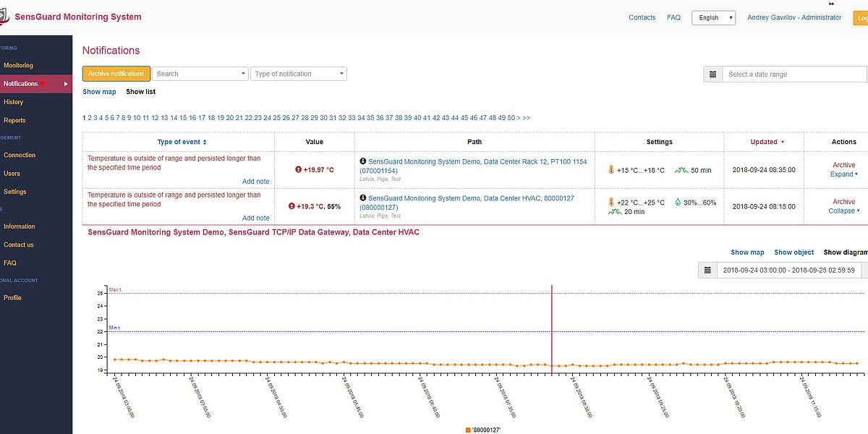
Task: Click the calendar icon next to diagram date range
Action: pyautogui.click(x=707, y=271)
